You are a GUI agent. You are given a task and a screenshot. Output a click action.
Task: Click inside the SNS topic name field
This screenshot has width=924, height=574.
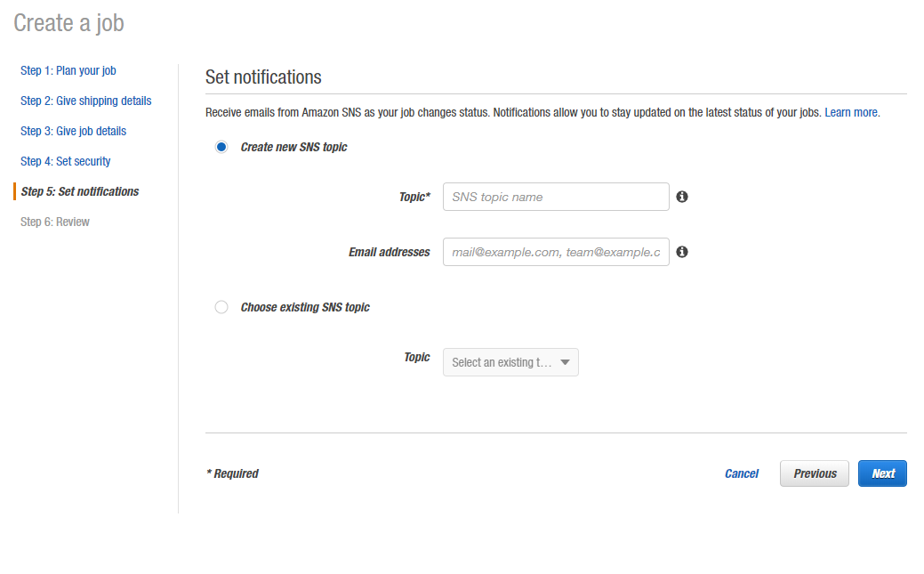[555, 196]
